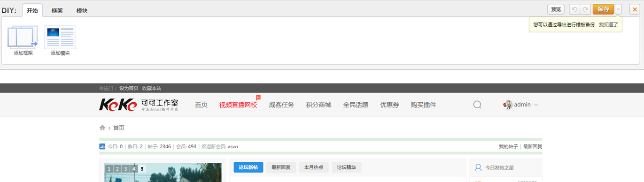Open the 最新回复 link in stats bar
Screen dimensions: 644x182
[x=533, y=146]
